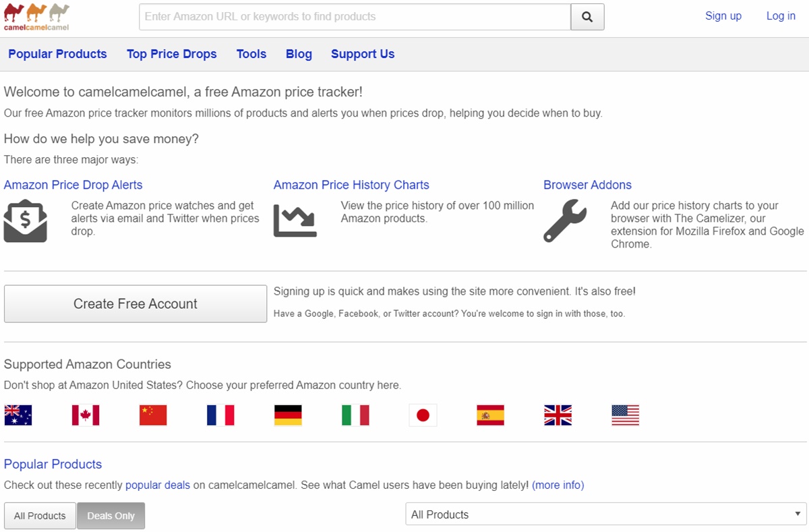Click the wrench Browser Addons icon
This screenshot has height=532, width=809.
(x=565, y=220)
